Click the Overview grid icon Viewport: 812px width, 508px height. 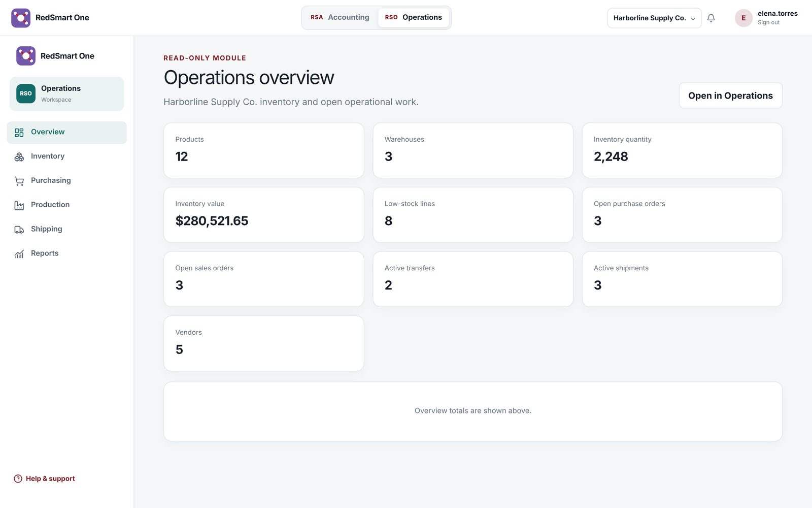tap(19, 132)
